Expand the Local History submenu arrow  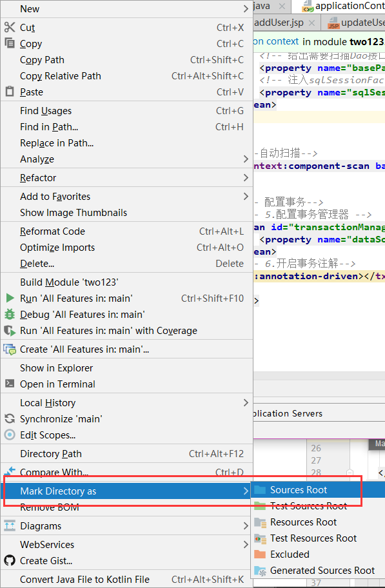[246, 402]
